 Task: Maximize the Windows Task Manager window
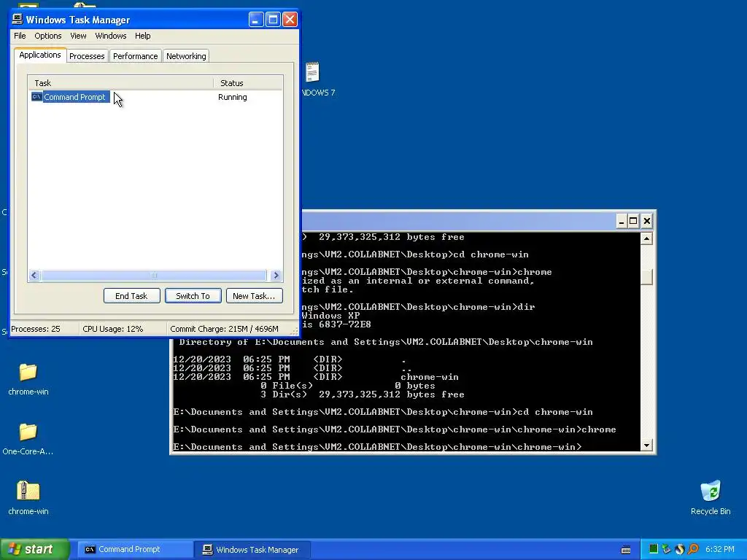pyautogui.click(x=273, y=20)
